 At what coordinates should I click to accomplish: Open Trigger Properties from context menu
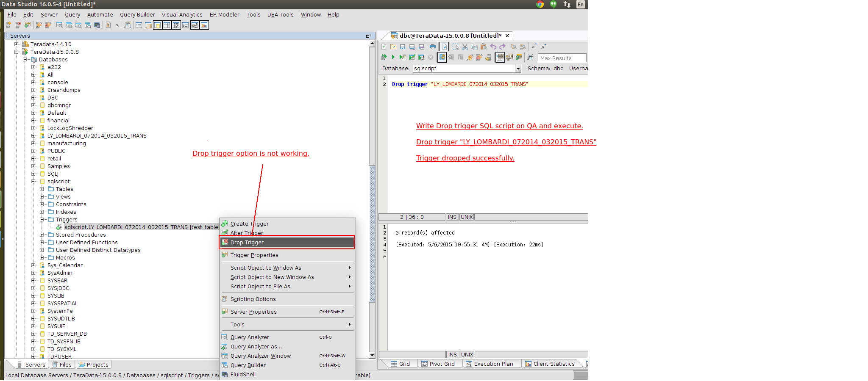[x=288, y=255]
